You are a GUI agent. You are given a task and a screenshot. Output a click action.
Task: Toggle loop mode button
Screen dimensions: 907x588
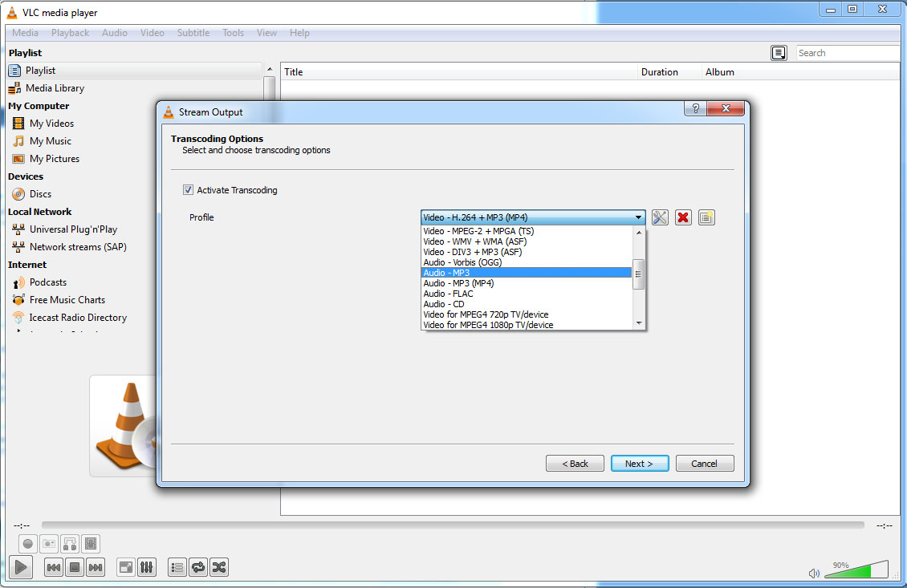coord(198,567)
